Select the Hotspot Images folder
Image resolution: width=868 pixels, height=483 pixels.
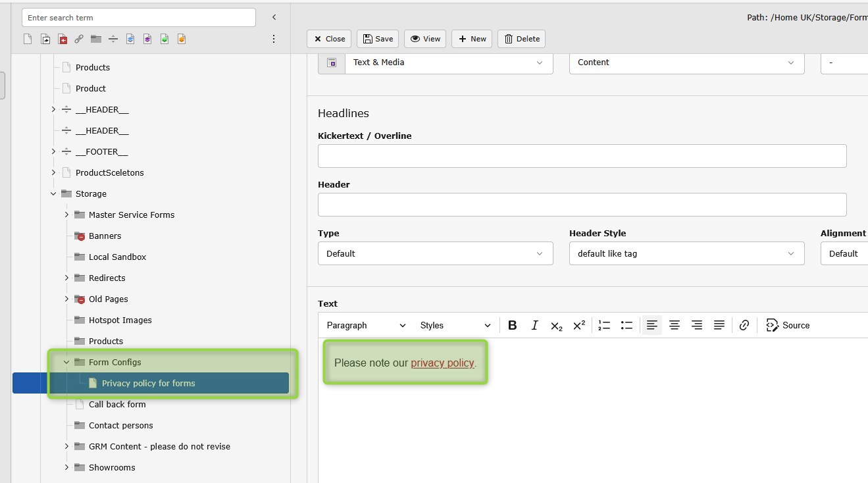point(120,320)
